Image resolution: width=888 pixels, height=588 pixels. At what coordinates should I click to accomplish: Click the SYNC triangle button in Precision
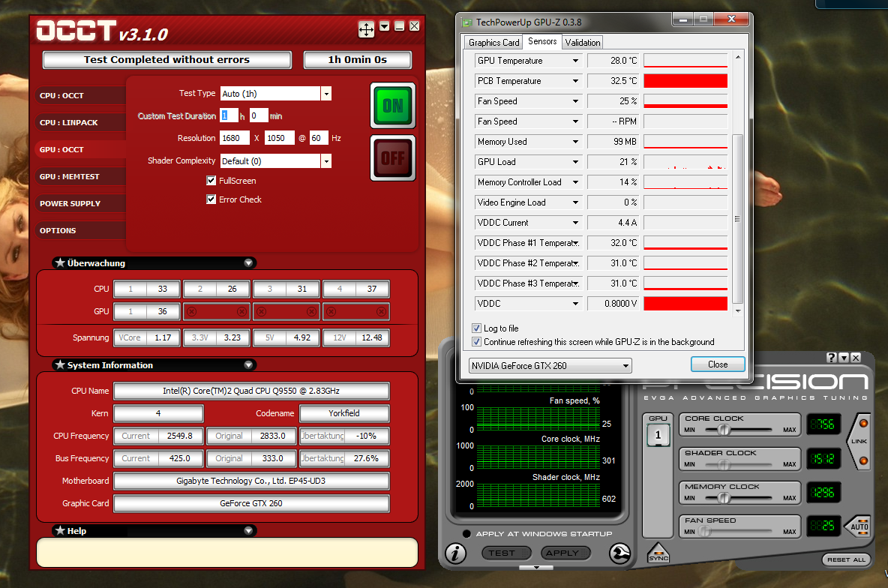tap(658, 553)
